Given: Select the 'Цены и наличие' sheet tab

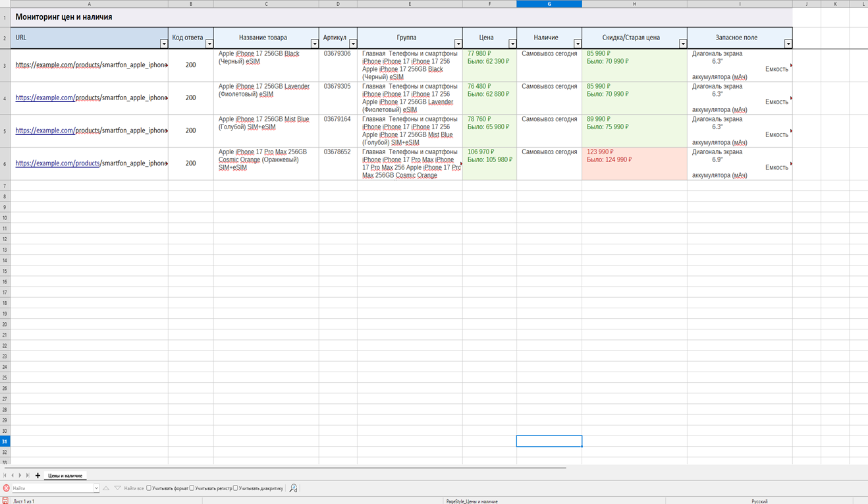Looking at the screenshot, I should click(x=65, y=476).
